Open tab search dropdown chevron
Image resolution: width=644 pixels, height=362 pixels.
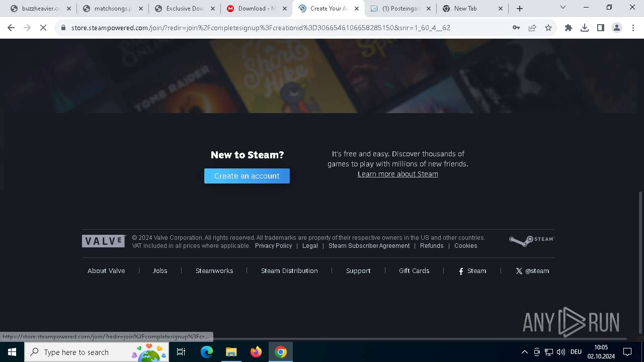563,8
